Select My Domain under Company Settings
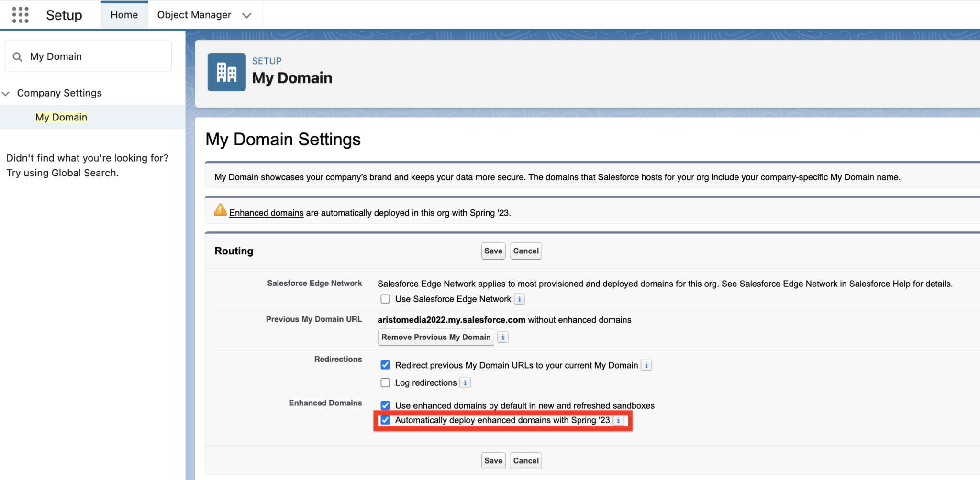The height and width of the screenshot is (480, 980). coord(61,117)
